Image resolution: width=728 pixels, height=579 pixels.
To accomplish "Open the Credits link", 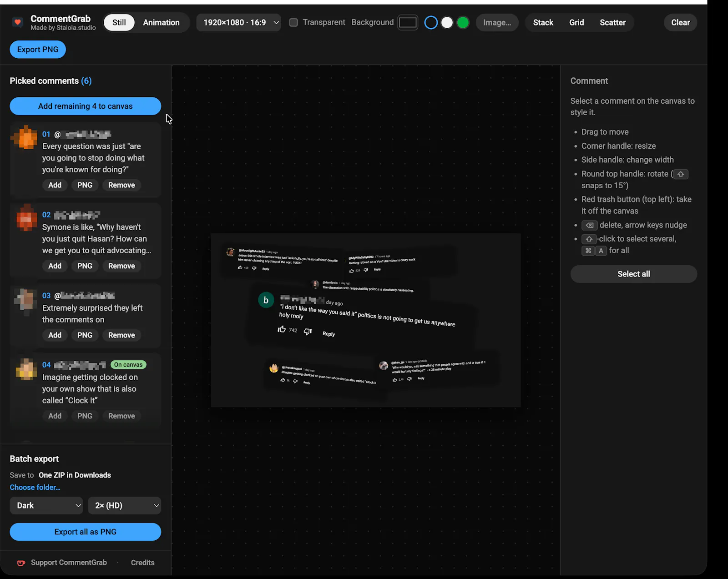I will tap(143, 563).
